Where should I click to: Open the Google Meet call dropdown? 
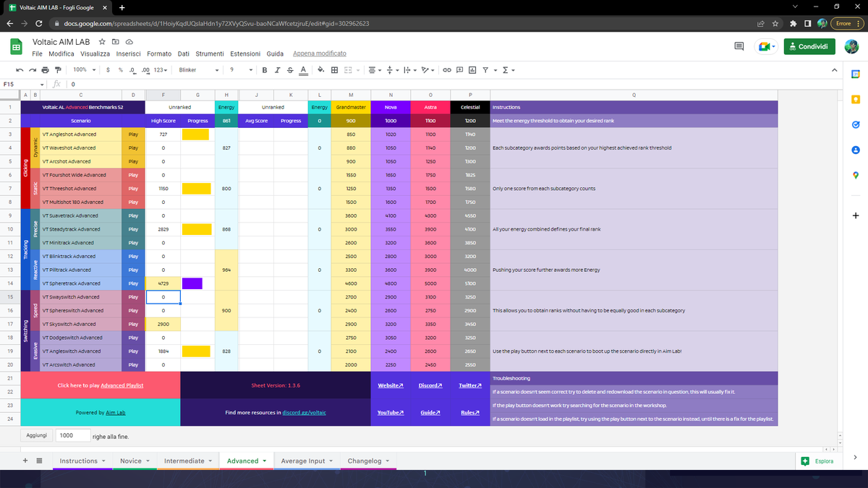[x=766, y=46]
